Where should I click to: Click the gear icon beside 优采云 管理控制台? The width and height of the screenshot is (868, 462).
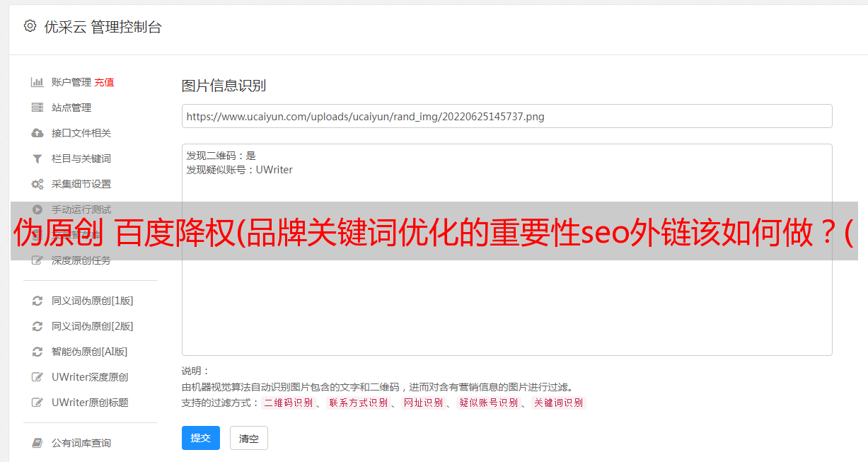(x=30, y=26)
